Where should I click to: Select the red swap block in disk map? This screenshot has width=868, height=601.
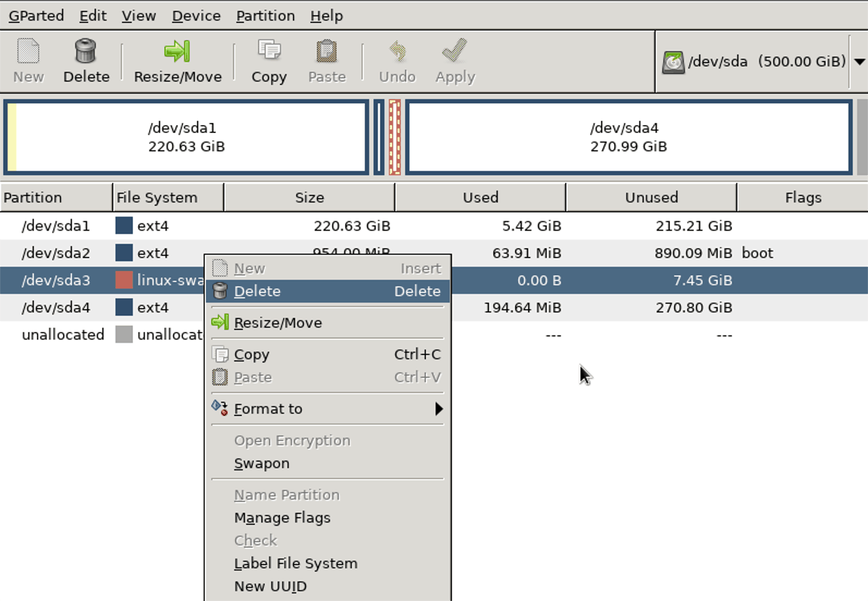click(x=395, y=137)
